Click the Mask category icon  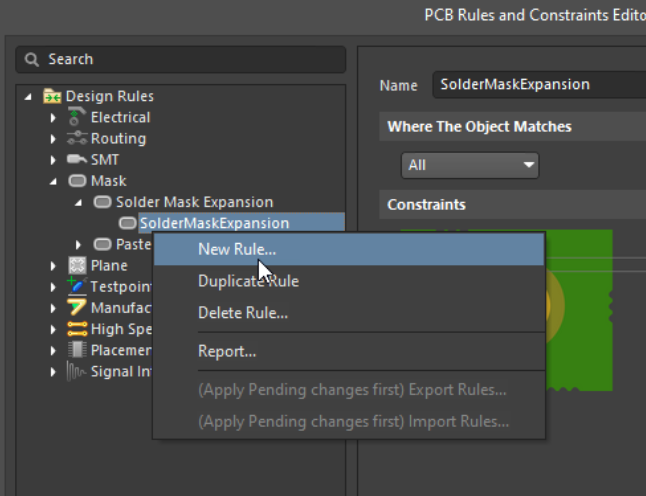coord(77,181)
